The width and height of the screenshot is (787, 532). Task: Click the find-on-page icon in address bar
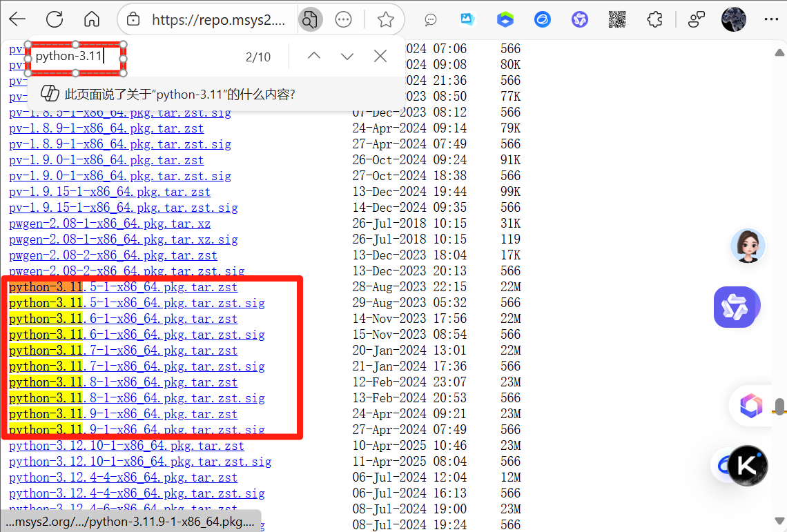click(310, 20)
